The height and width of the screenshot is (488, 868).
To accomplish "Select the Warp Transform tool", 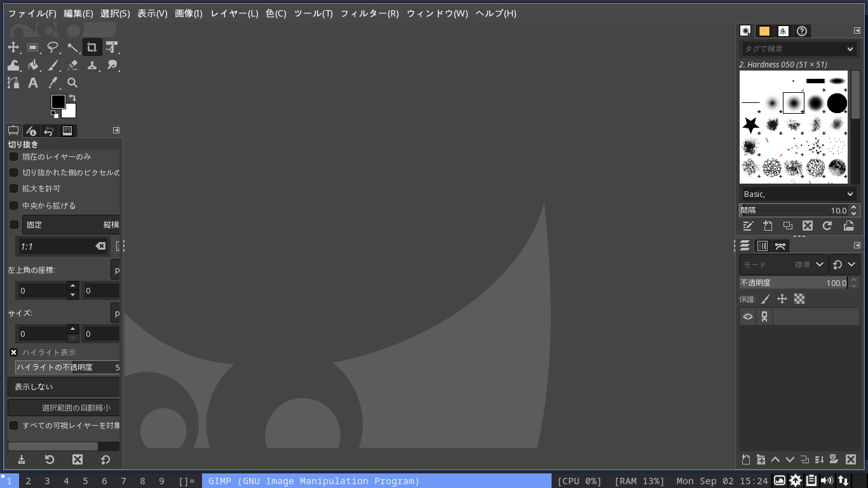I will click(13, 65).
